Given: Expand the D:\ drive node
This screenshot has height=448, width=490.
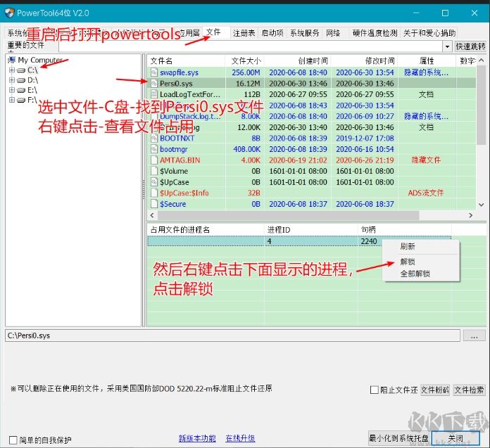Looking at the screenshot, I should 12,80.
